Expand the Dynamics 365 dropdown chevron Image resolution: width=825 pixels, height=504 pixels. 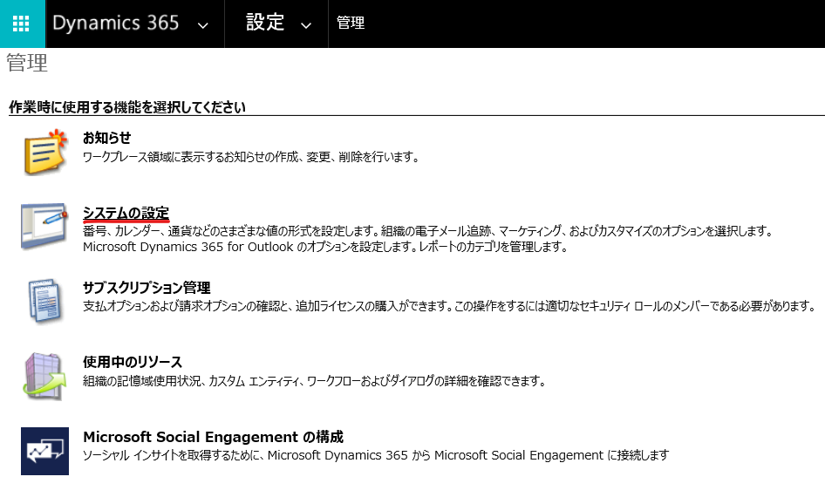coord(202,25)
